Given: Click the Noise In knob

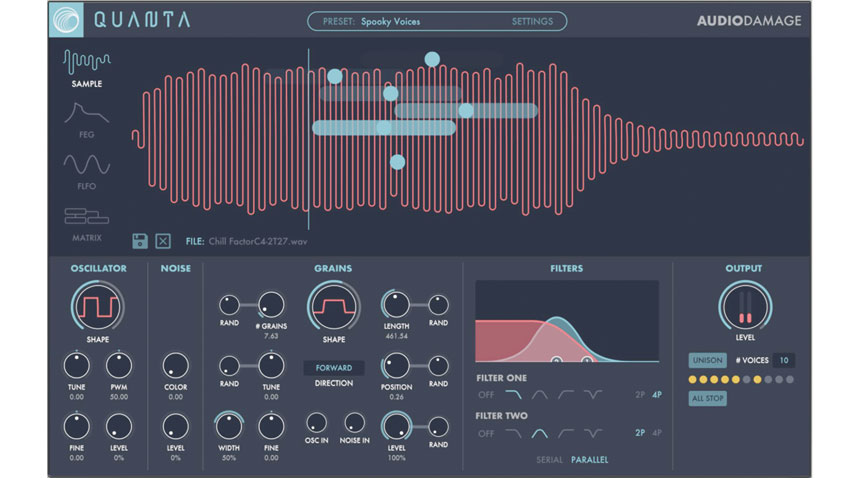Looking at the screenshot, I should (355, 423).
